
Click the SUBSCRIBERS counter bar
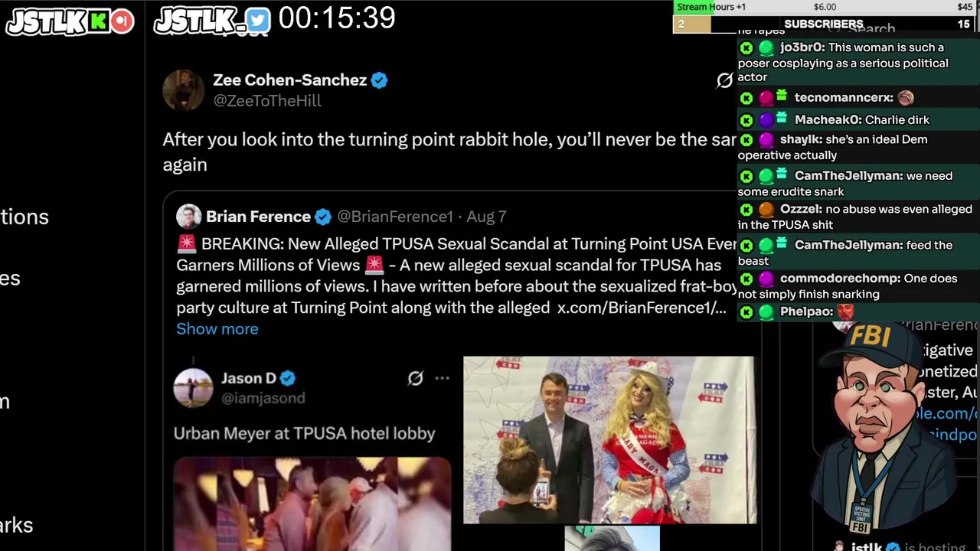pos(823,24)
